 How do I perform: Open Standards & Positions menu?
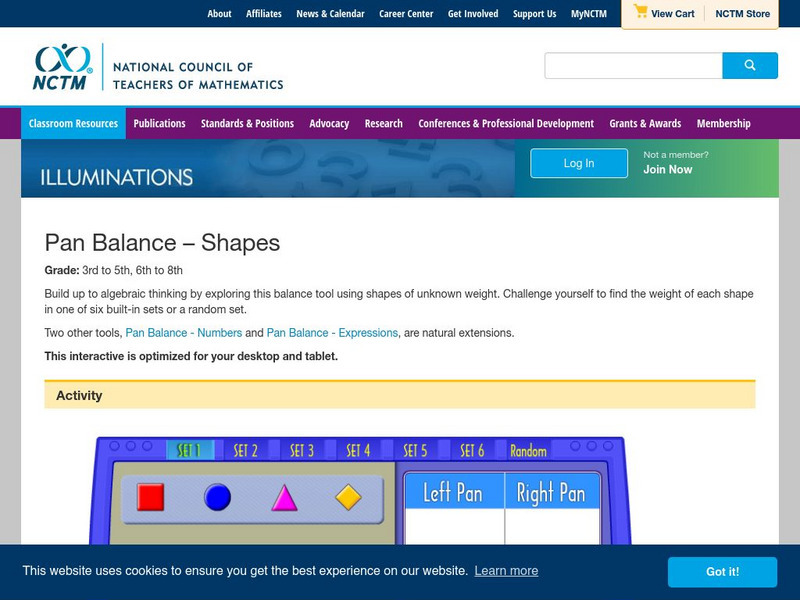pos(247,123)
